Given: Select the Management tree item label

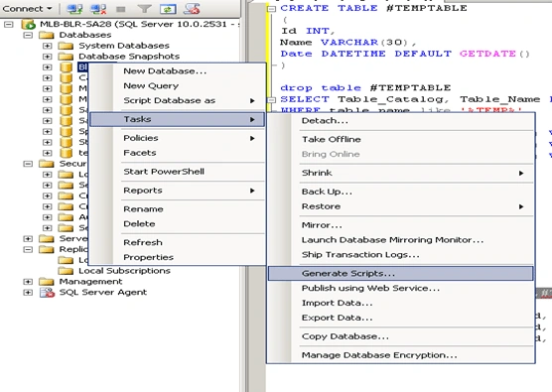Looking at the screenshot, I should pos(90,282).
